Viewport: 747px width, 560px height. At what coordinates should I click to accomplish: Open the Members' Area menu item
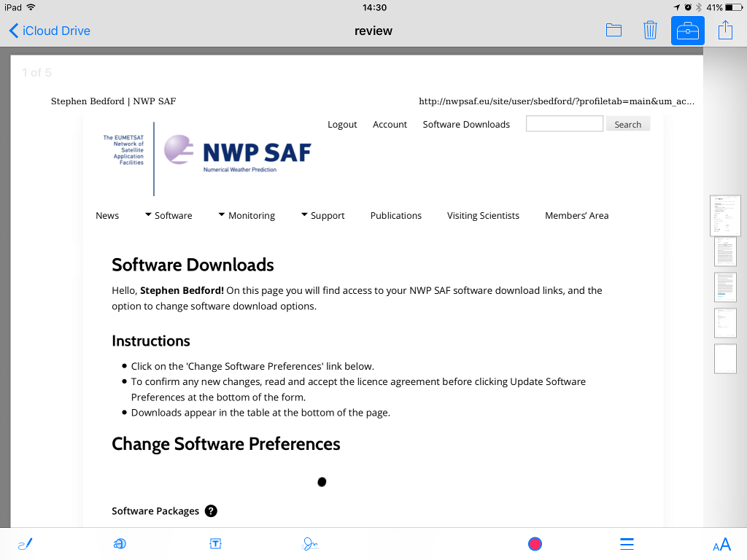click(x=576, y=215)
